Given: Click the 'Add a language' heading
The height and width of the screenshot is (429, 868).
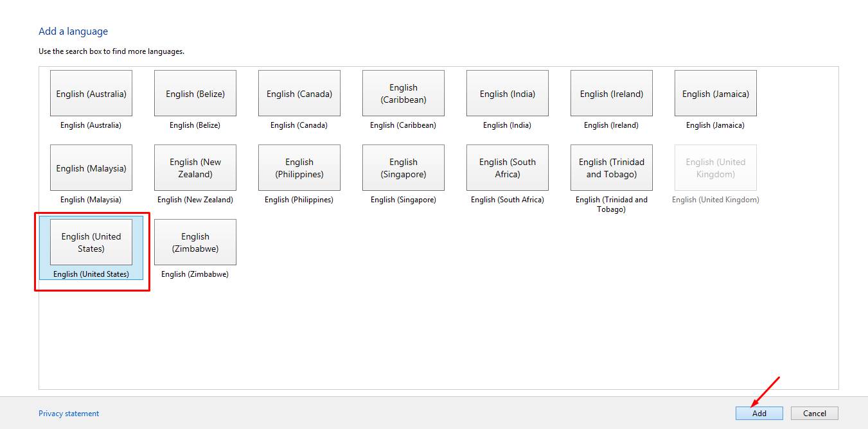Looking at the screenshot, I should click(73, 31).
